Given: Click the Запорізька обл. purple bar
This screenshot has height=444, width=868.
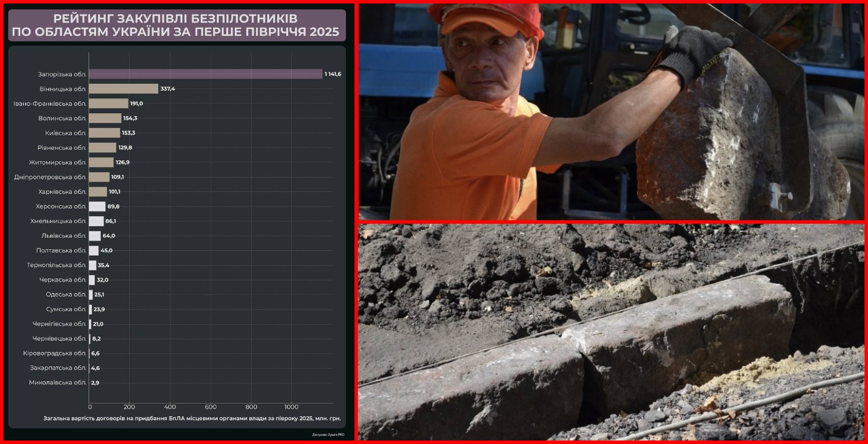Looking at the screenshot, I should click(x=205, y=74).
